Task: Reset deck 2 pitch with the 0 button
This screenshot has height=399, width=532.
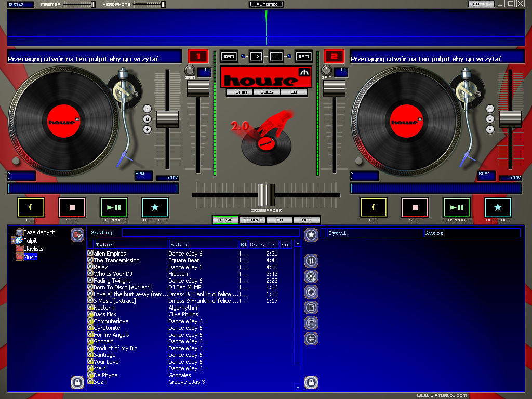Action: (x=490, y=119)
